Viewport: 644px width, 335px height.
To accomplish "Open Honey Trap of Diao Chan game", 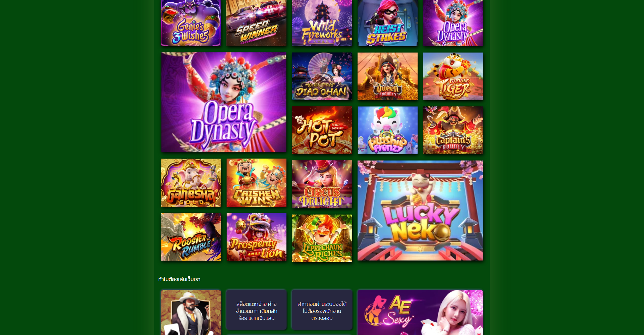I will [x=322, y=76].
